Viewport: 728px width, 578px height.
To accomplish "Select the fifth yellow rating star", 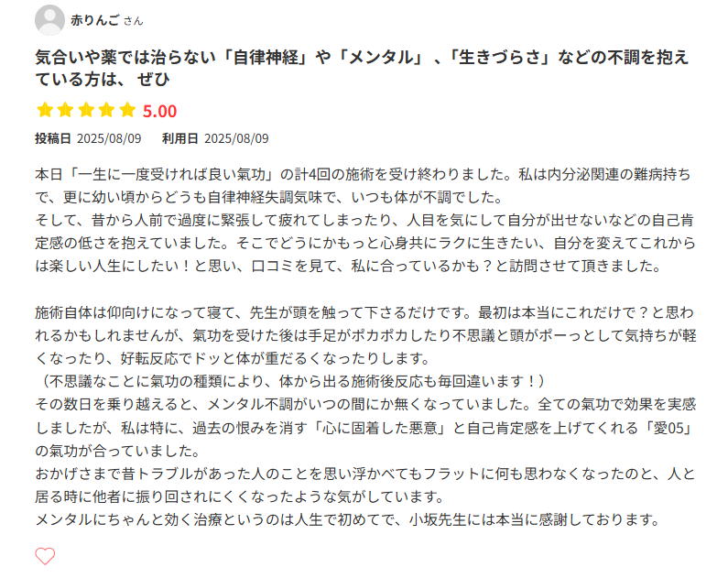I will pos(128,111).
